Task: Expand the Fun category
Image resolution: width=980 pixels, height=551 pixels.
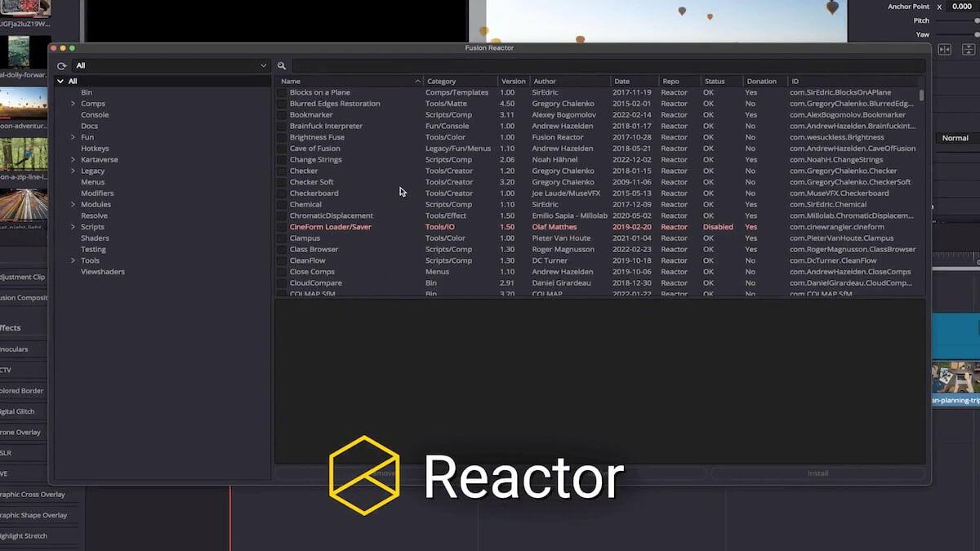Action: click(x=73, y=137)
